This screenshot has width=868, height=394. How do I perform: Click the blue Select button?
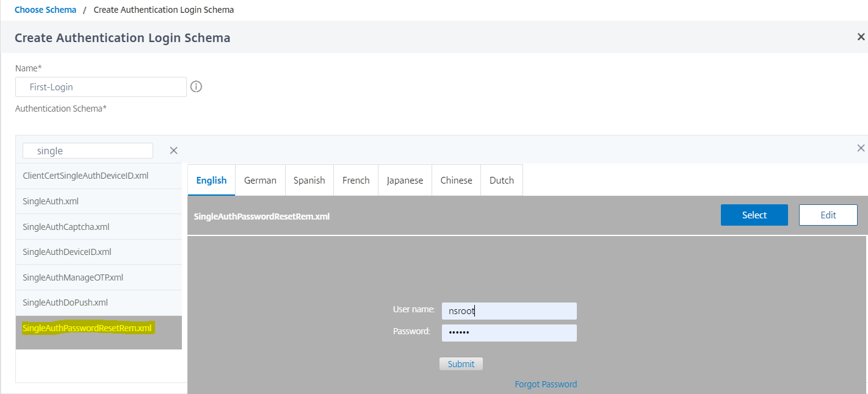click(754, 215)
